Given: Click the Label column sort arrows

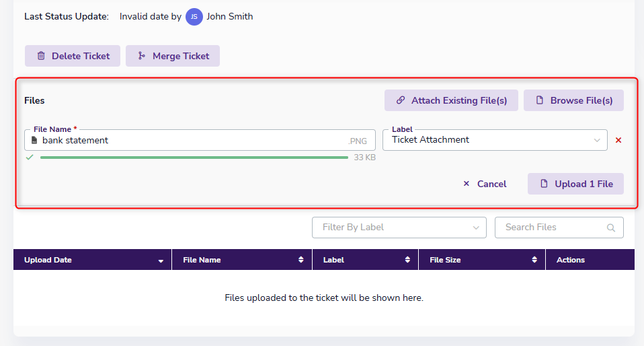Looking at the screenshot, I should point(407,260).
